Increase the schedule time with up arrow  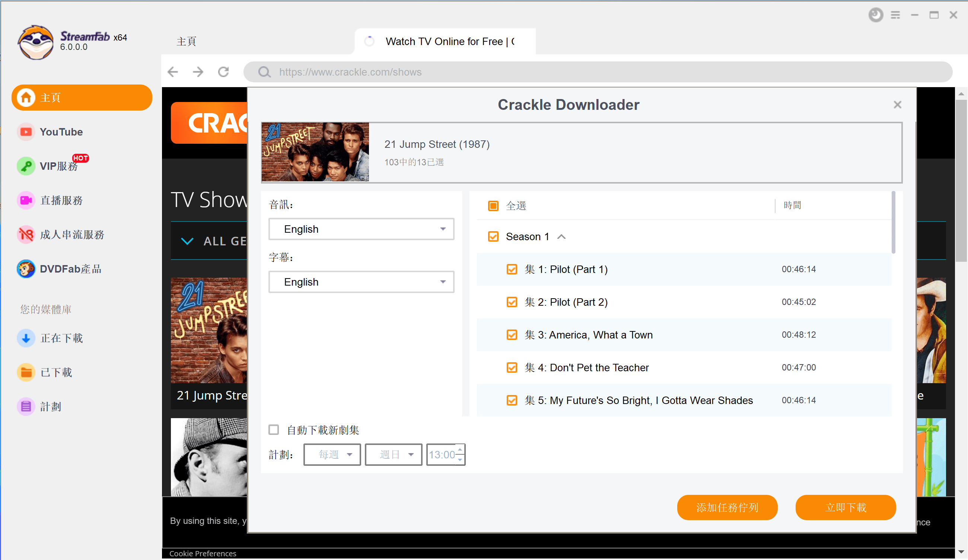460,450
